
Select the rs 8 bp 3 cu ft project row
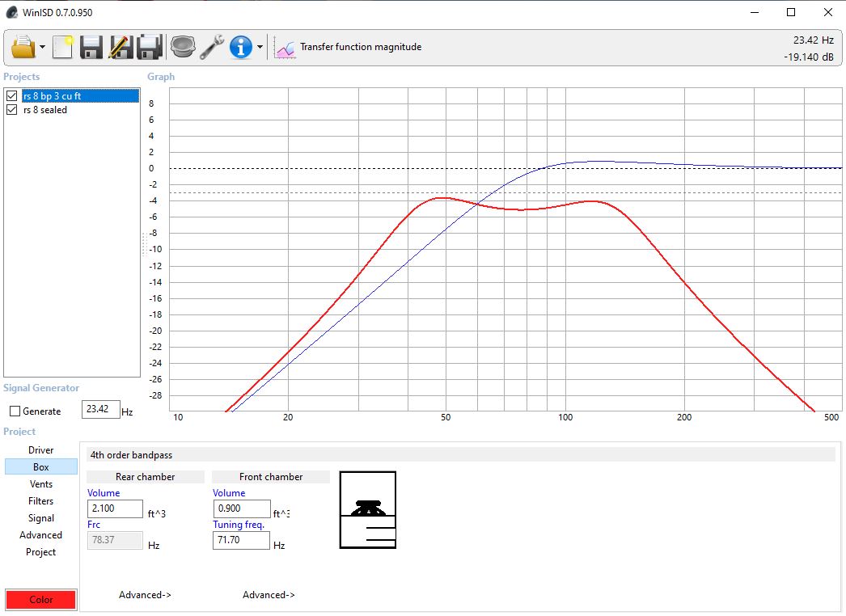pos(80,96)
